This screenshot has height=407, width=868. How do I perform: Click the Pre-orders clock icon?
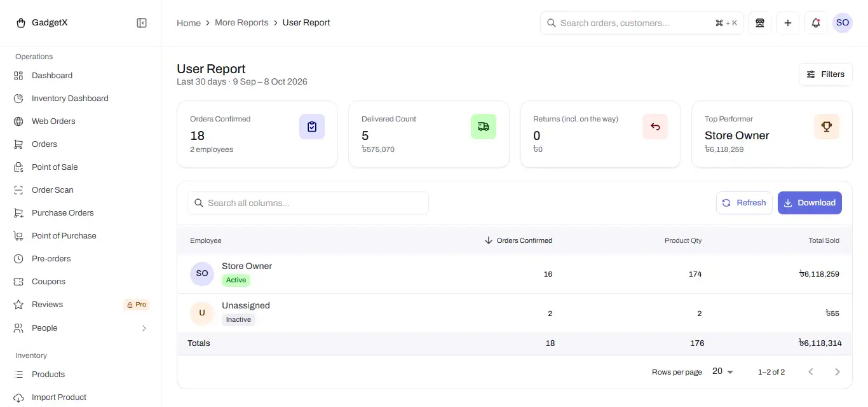click(18, 259)
